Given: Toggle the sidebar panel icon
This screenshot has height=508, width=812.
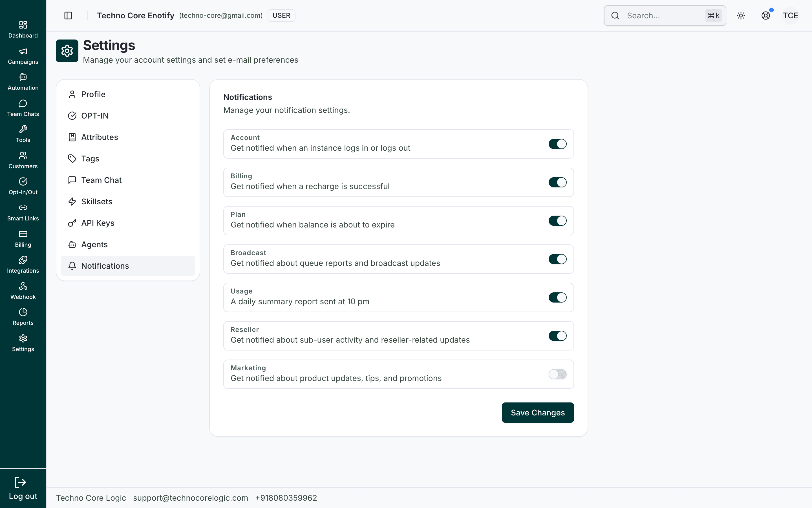Looking at the screenshot, I should tap(68, 16).
